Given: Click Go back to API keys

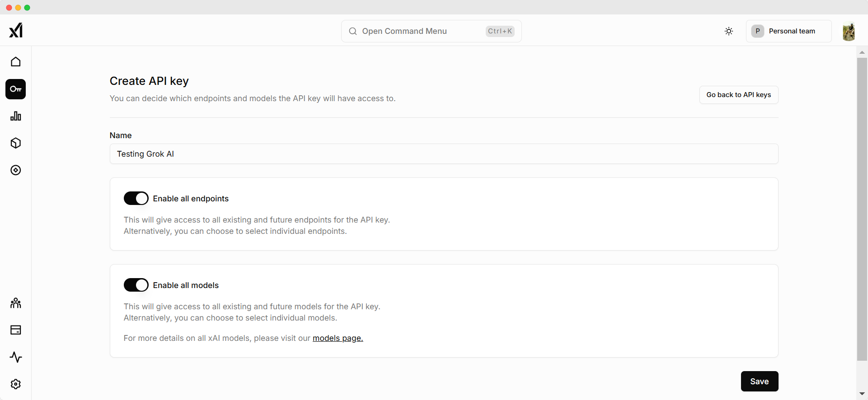Looking at the screenshot, I should (739, 95).
